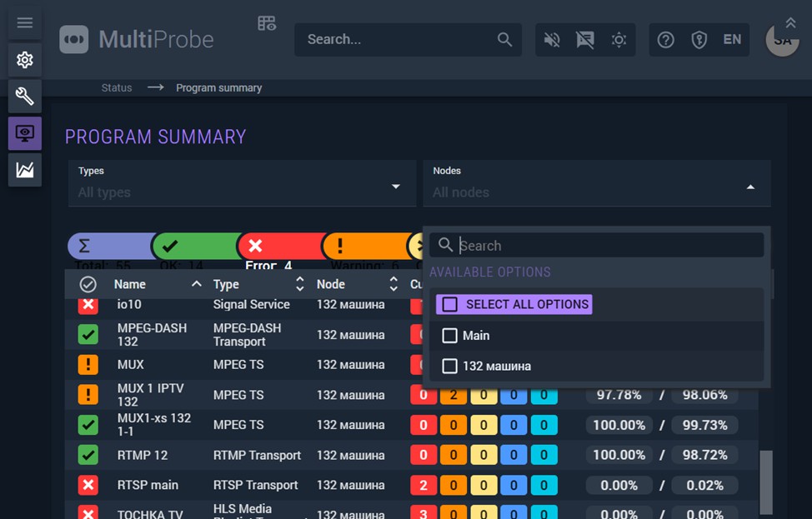Toggle the brightness theme icon
The width and height of the screenshot is (812, 519).
tap(619, 40)
